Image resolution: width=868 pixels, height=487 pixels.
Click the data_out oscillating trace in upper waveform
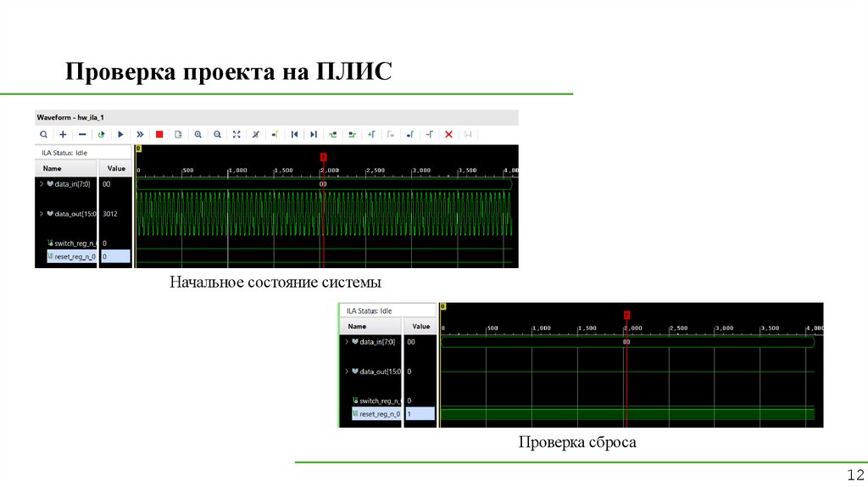click(325, 214)
